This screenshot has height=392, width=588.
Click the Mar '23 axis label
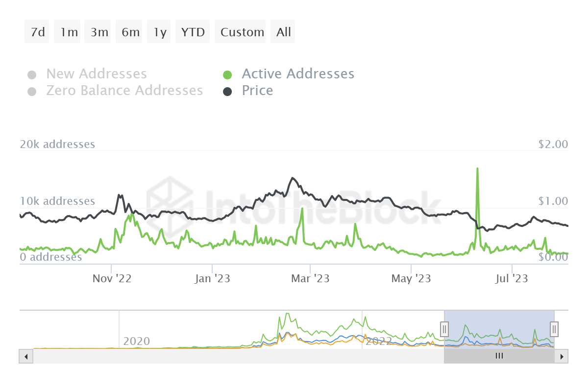point(310,279)
